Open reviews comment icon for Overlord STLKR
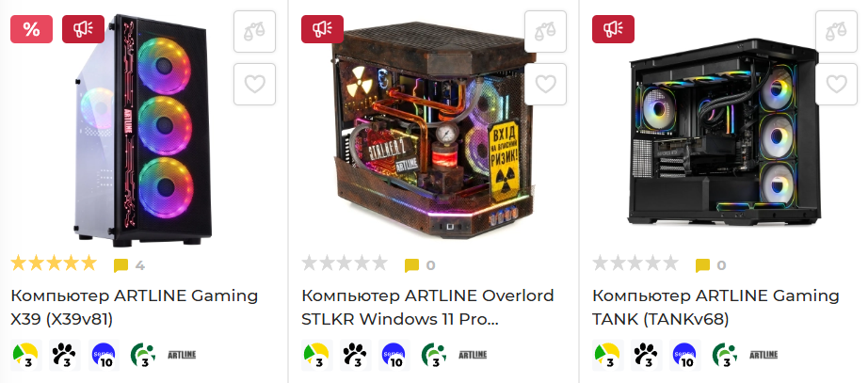This screenshot has height=383, width=868. 411,265
